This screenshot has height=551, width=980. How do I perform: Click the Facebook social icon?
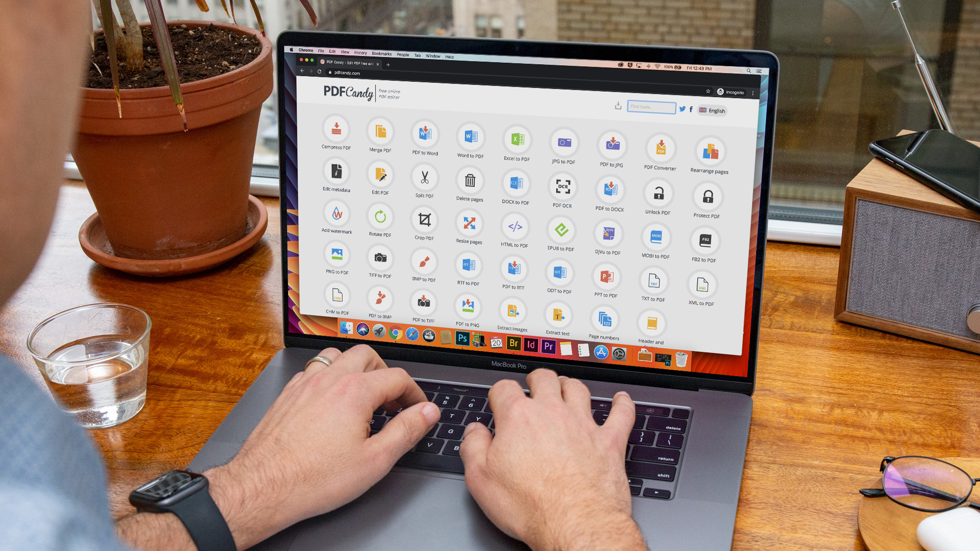pos(690,110)
